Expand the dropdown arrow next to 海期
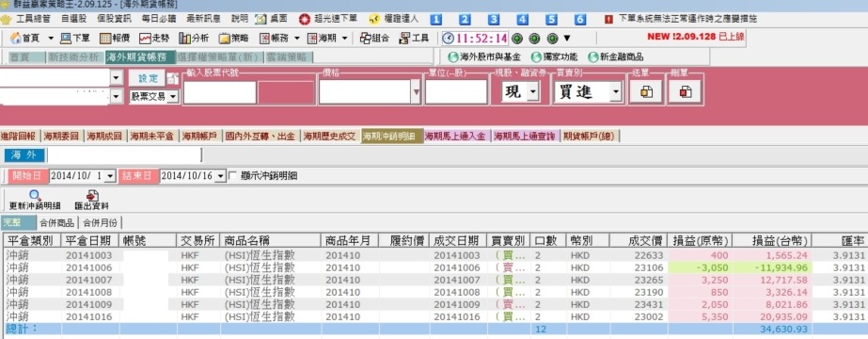868x339 pixels. click(344, 39)
